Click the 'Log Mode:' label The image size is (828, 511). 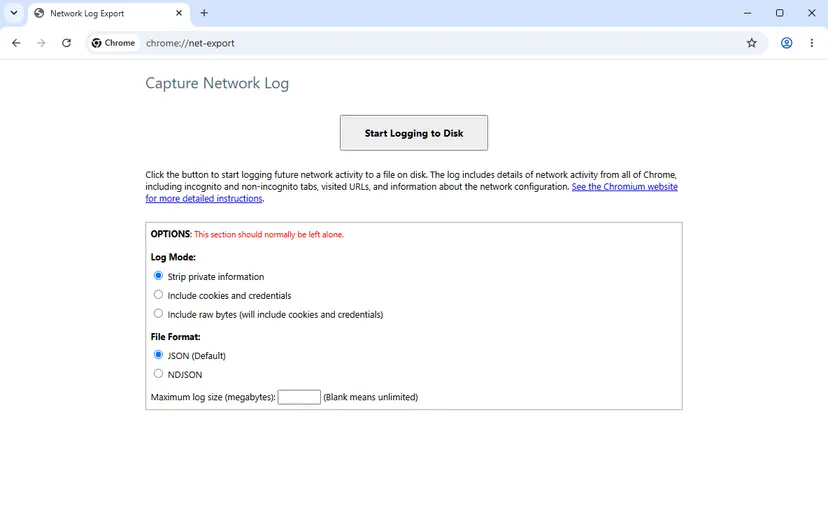click(173, 257)
